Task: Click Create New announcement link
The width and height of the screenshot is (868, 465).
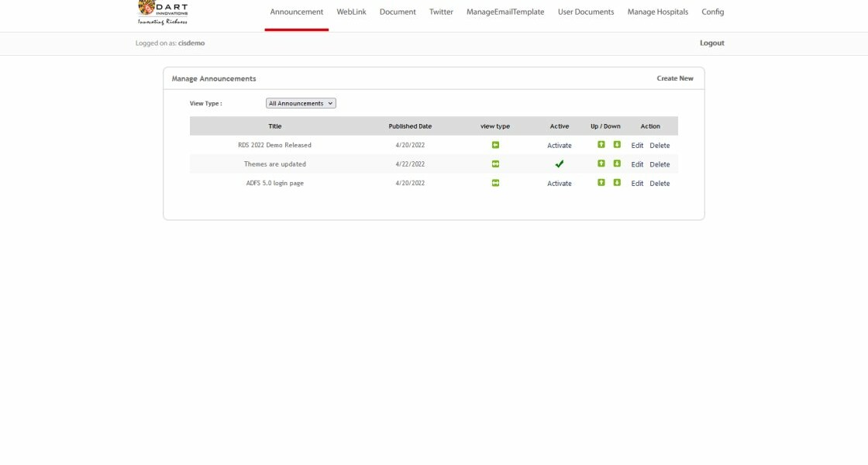Action: (675, 78)
